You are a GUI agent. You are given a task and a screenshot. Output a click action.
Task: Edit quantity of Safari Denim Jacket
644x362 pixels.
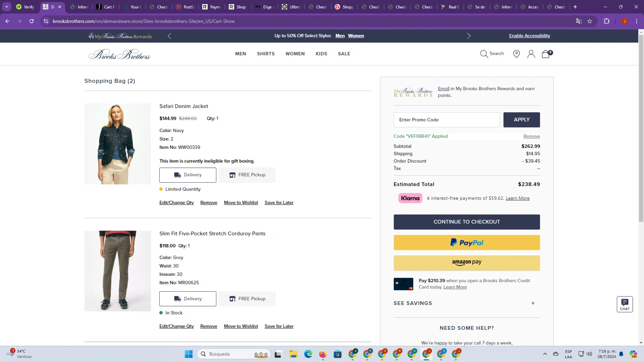tap(176, 202)
